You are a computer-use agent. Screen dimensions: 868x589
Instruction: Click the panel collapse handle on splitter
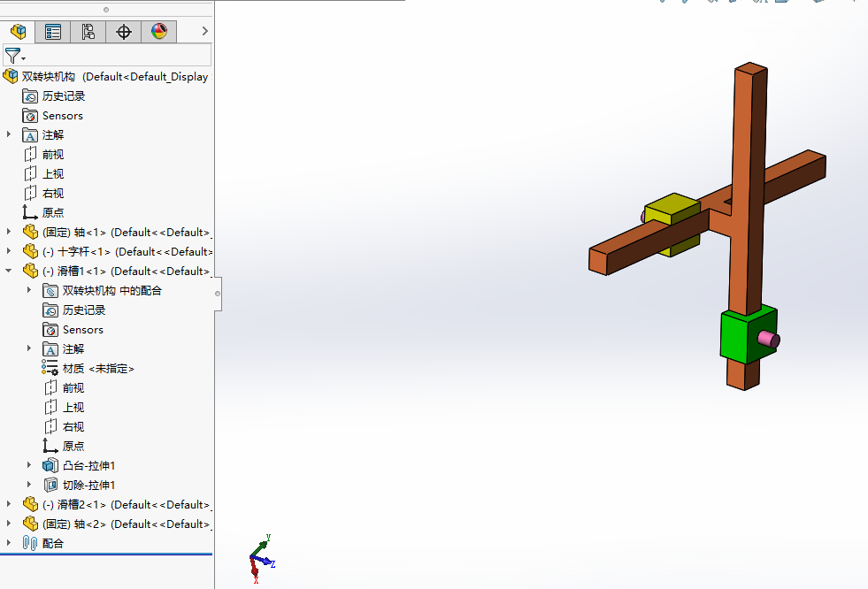coord(218,294)
